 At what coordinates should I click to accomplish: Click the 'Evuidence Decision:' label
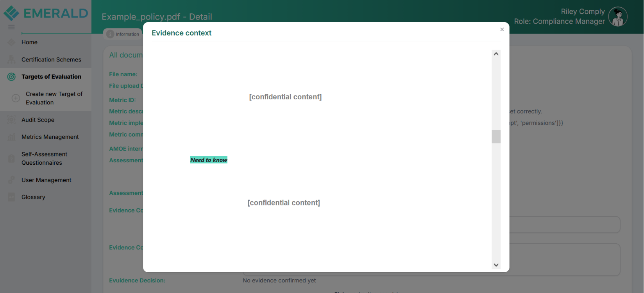pos(137,280)
